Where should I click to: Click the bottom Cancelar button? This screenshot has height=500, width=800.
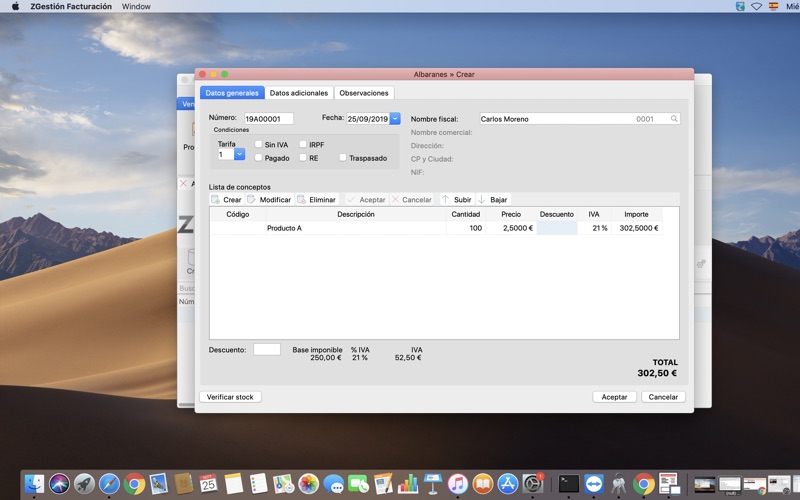tap(663, 397)
